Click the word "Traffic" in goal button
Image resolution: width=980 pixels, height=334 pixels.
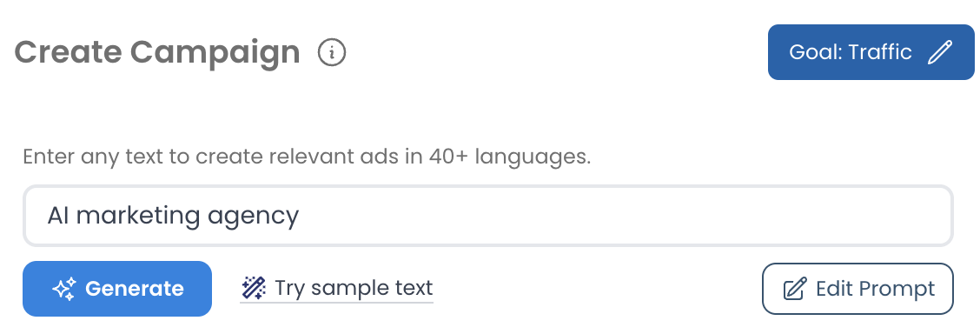pos(881,52)
